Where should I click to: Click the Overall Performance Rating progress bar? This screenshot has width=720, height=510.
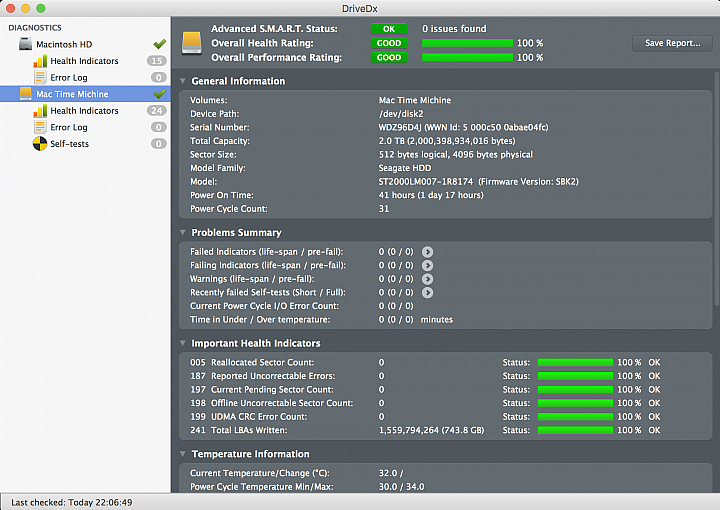pyautogui.click(x=467, y=57)
